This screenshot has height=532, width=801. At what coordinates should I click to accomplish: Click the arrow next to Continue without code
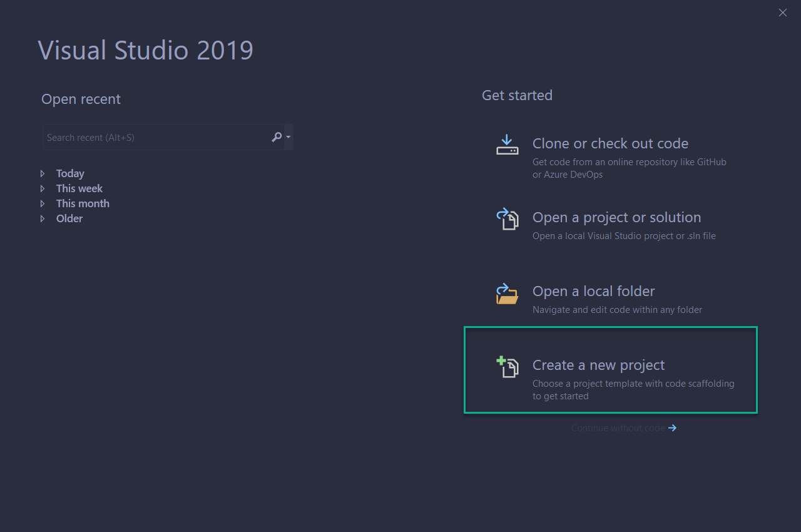pos(672,428)
